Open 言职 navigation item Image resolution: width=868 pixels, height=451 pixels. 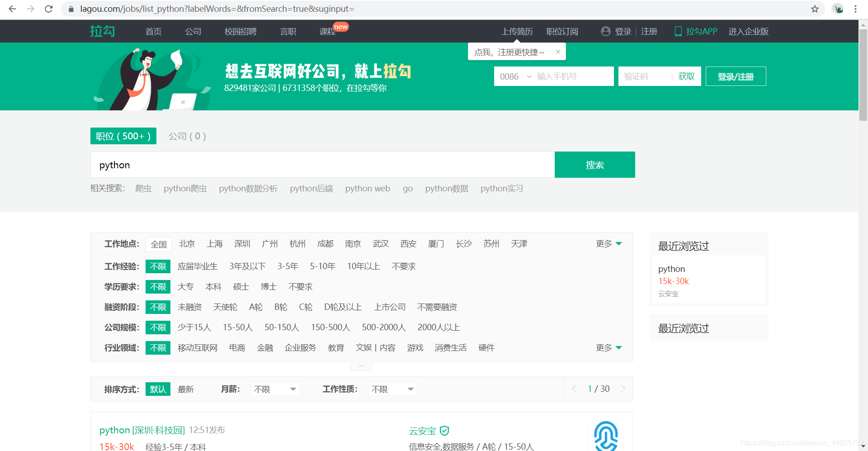(288, 31)
